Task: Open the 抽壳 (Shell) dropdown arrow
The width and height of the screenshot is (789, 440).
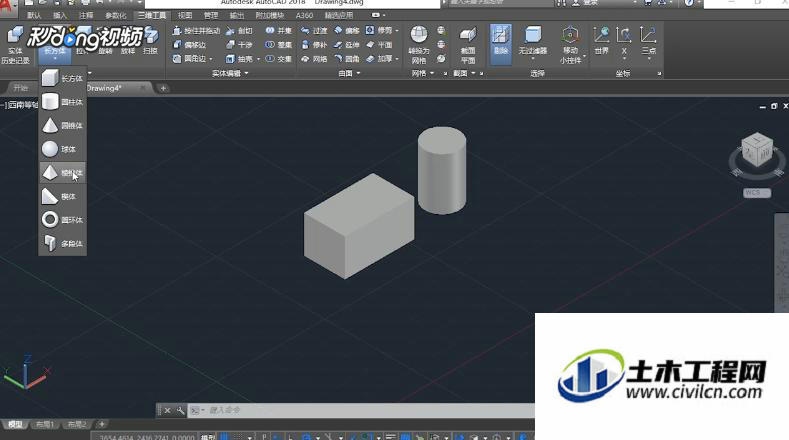Action: pyautogui.click(x=259, y=59)
